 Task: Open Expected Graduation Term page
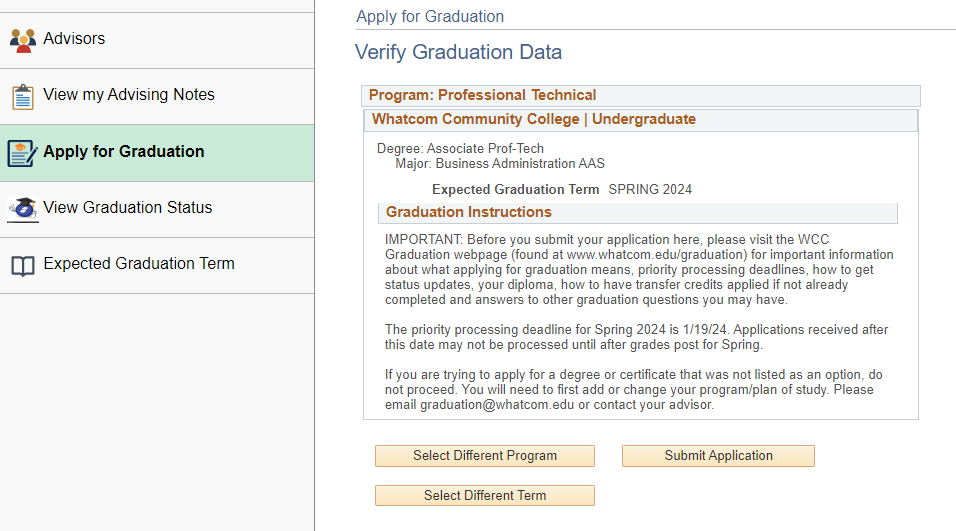tap(157, 265)
